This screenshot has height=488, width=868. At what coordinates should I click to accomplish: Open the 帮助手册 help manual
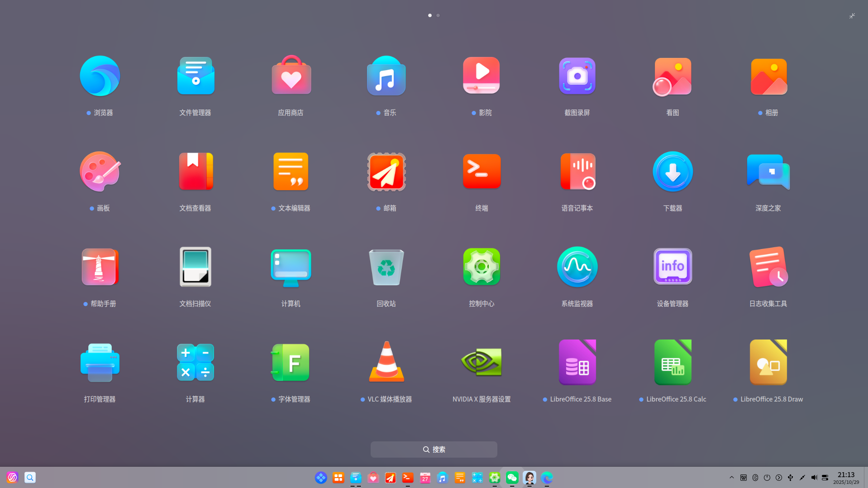point(100,267)
